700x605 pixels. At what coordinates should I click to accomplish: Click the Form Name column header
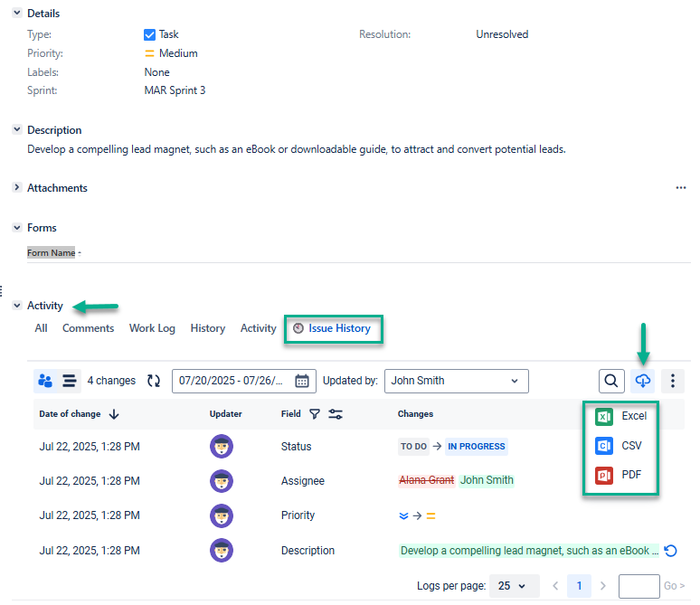click(51, 252)
